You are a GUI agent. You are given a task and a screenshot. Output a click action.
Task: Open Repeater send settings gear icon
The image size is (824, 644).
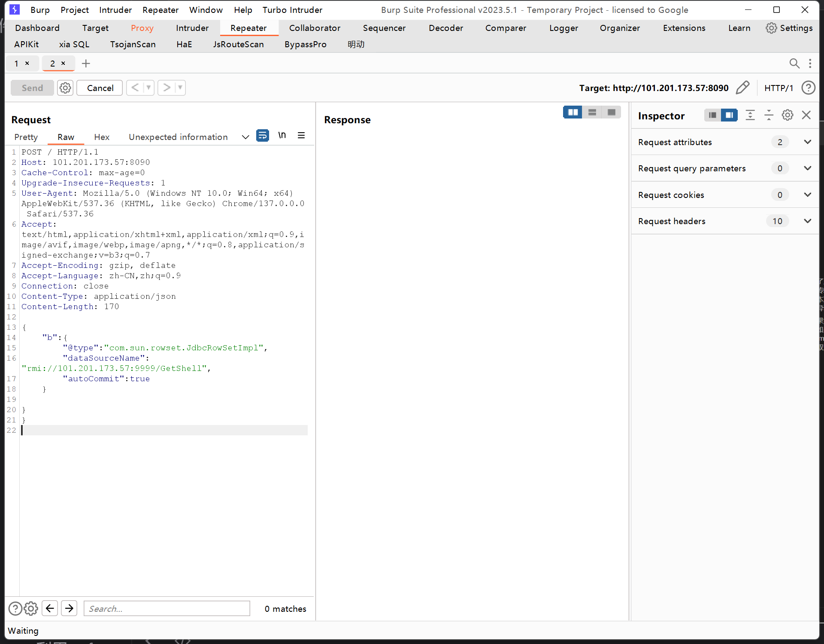65,88
